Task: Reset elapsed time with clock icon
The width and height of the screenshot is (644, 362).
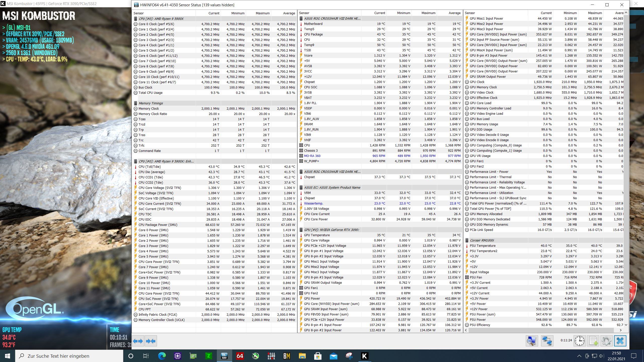Action: click(x=579, y=341)
